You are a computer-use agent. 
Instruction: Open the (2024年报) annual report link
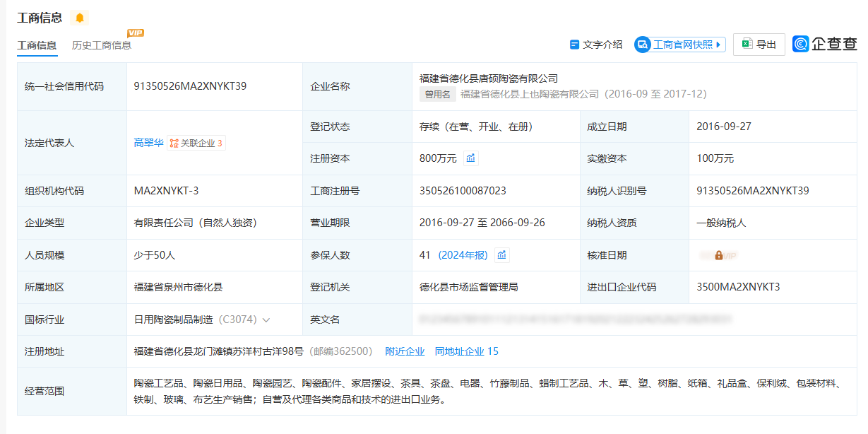point(463,255)
